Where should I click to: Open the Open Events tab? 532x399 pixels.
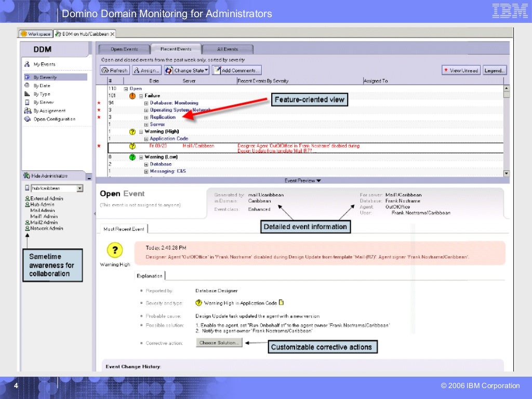(124, 49)
